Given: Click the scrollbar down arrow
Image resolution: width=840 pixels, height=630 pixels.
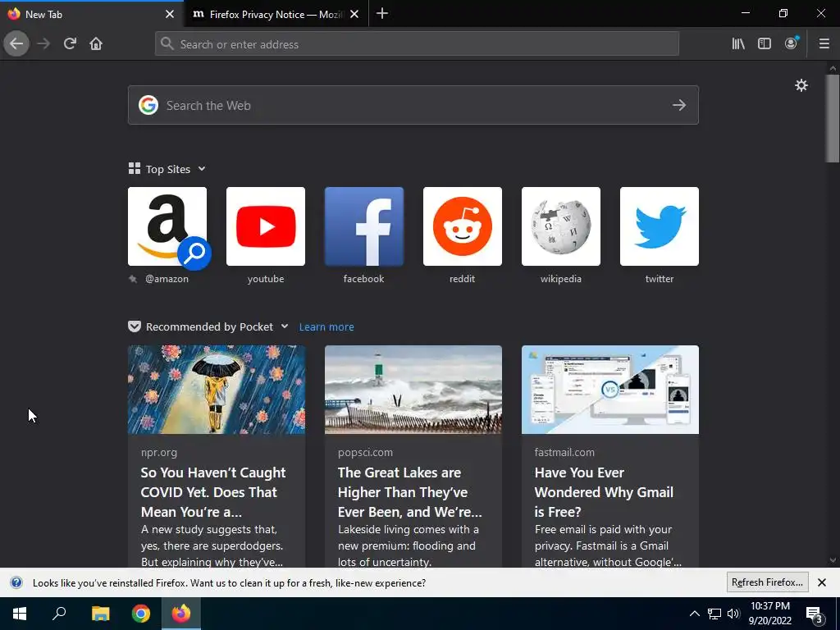Looking at the screenshot, I should click(x=833, y=561).
